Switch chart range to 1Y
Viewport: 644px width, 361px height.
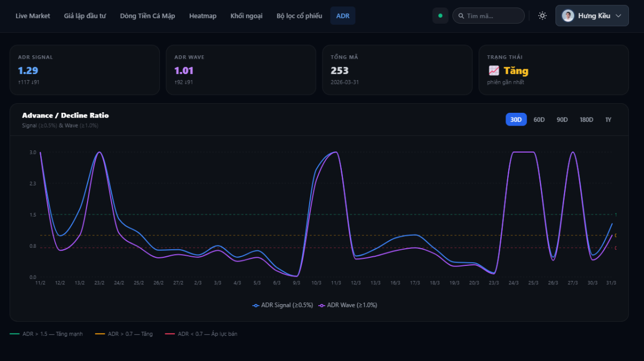point(608,119)
